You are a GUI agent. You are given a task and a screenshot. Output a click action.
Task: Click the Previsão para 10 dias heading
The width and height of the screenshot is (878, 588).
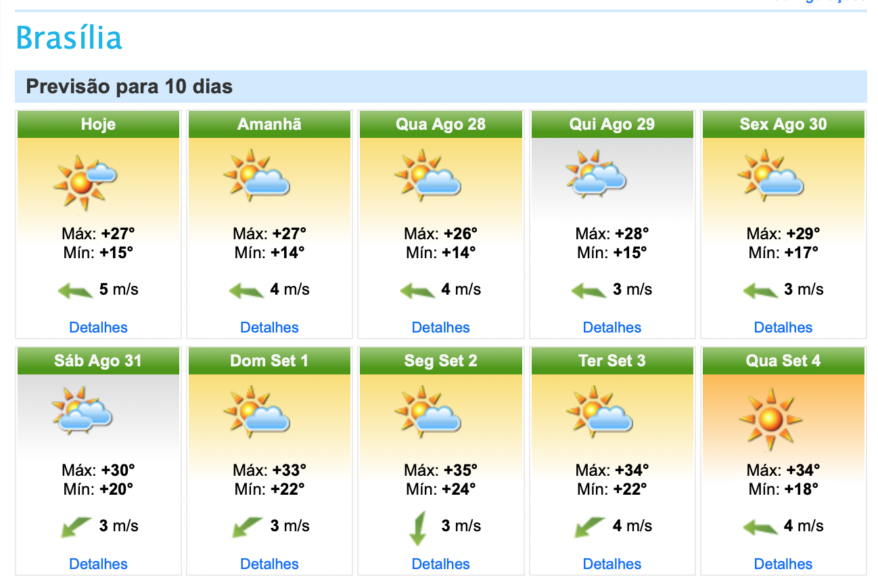tap(129, 87)
